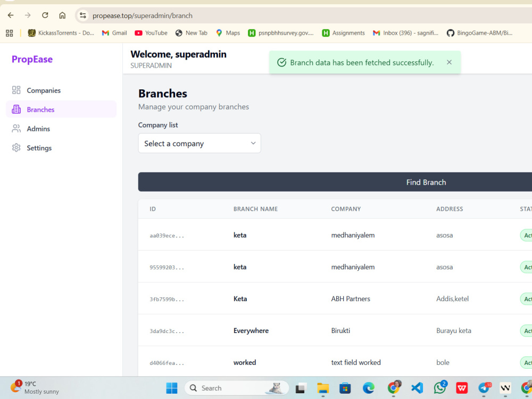The height and width of the screenshot is (399, 532).
Task: Open the Maps bookmark
Action: [x=228, y=33]
